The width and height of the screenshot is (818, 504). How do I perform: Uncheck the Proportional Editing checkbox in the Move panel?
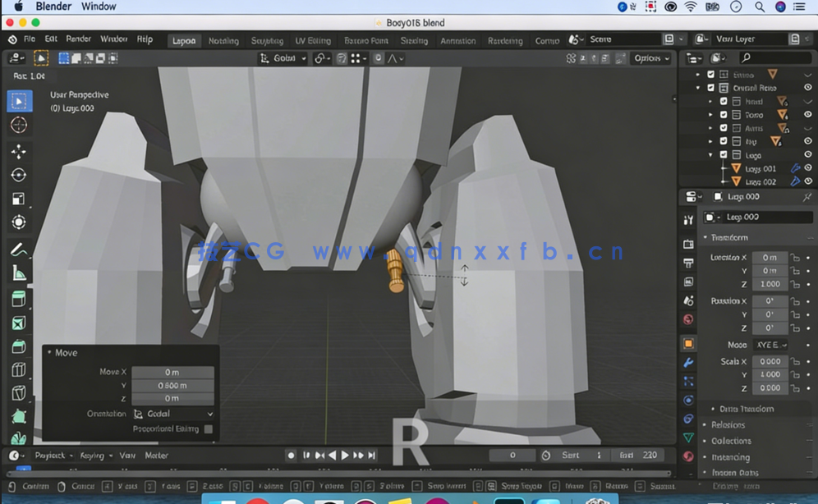coord(209,429)
